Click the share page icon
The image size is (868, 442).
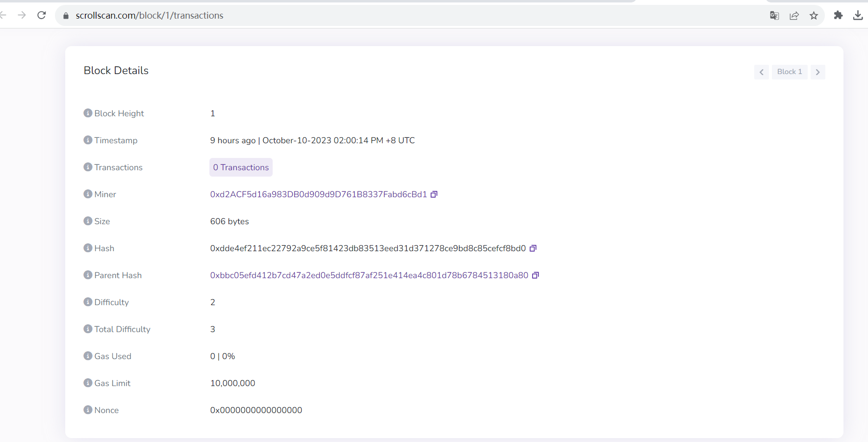tap(794, 16)
